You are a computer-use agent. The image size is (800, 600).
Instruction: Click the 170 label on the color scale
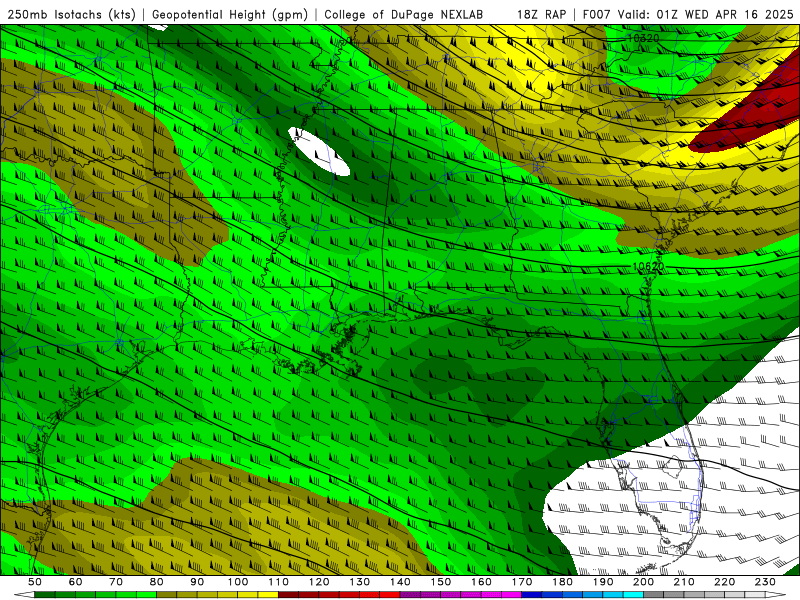click(x=522, y=582)
